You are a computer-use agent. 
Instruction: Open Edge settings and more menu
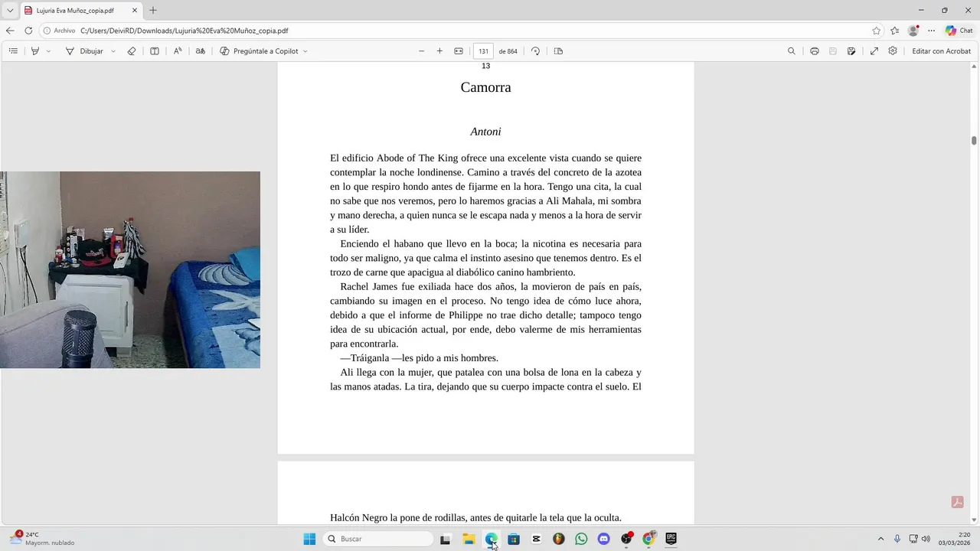[932, 31]
